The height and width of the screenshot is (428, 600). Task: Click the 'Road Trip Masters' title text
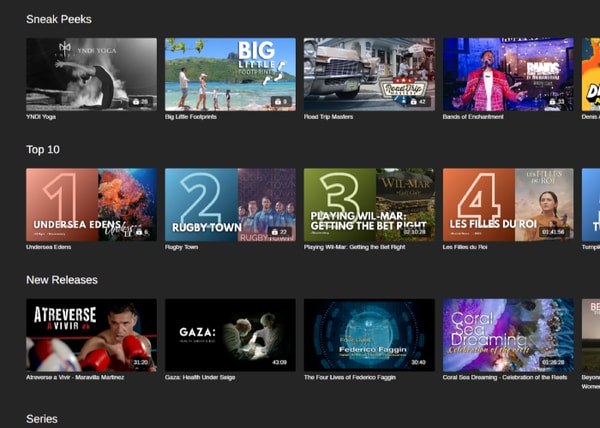click(328, 117)
